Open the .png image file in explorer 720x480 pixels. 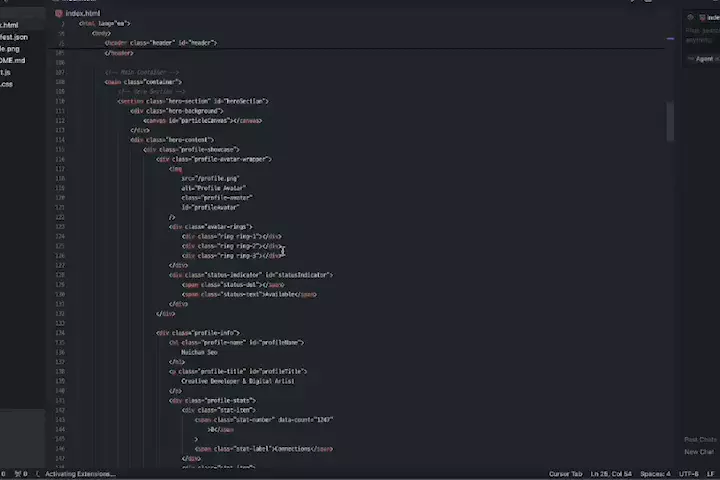point(10,49)
